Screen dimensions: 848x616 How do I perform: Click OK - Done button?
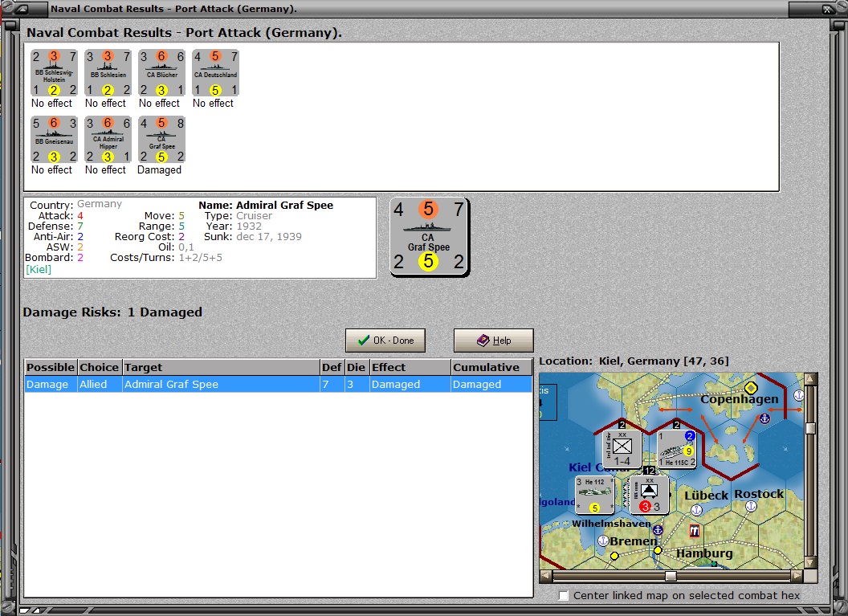[x=385, y=341]
